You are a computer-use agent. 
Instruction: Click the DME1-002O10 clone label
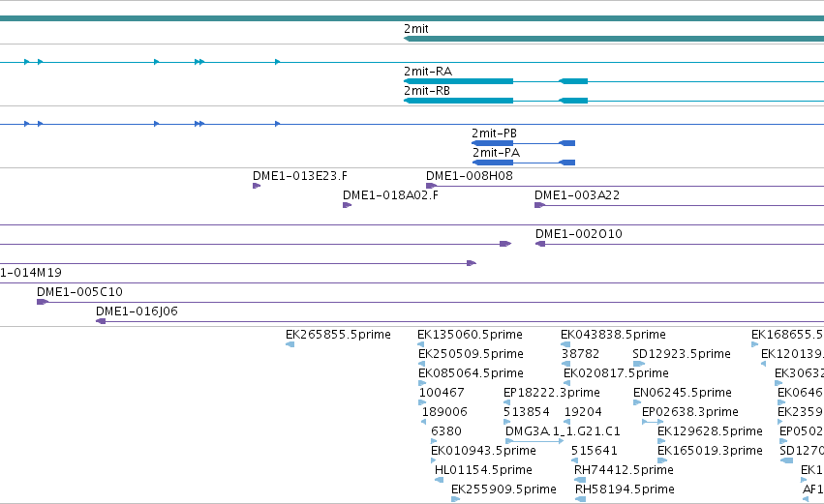pyautogui.click(x=579, y=234)
